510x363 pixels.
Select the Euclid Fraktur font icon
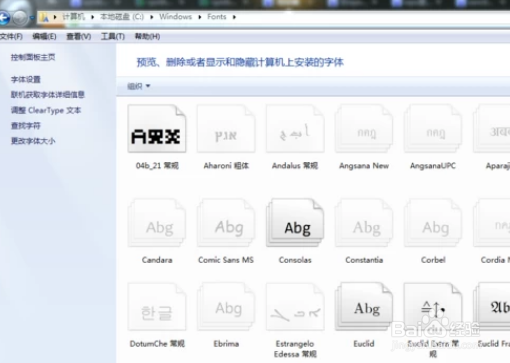[x=492, y=307]
